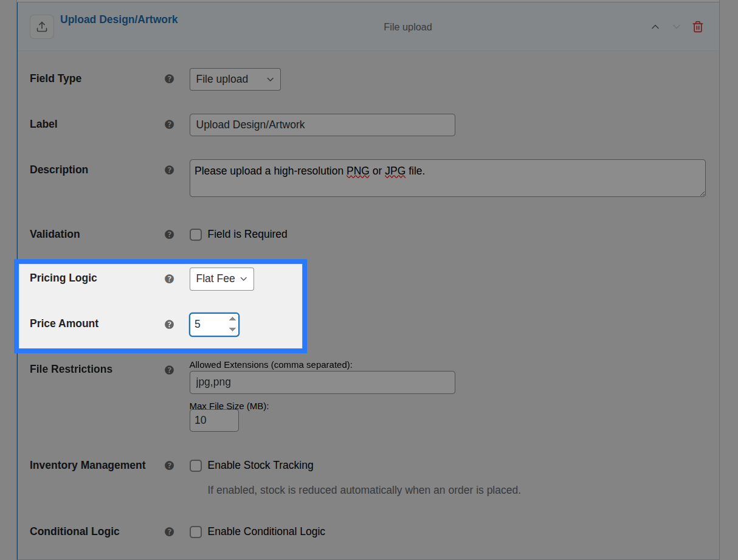Increase Price Amount with the up arrow
Viewport: 738px width, 560px height.
click(232, 319)
